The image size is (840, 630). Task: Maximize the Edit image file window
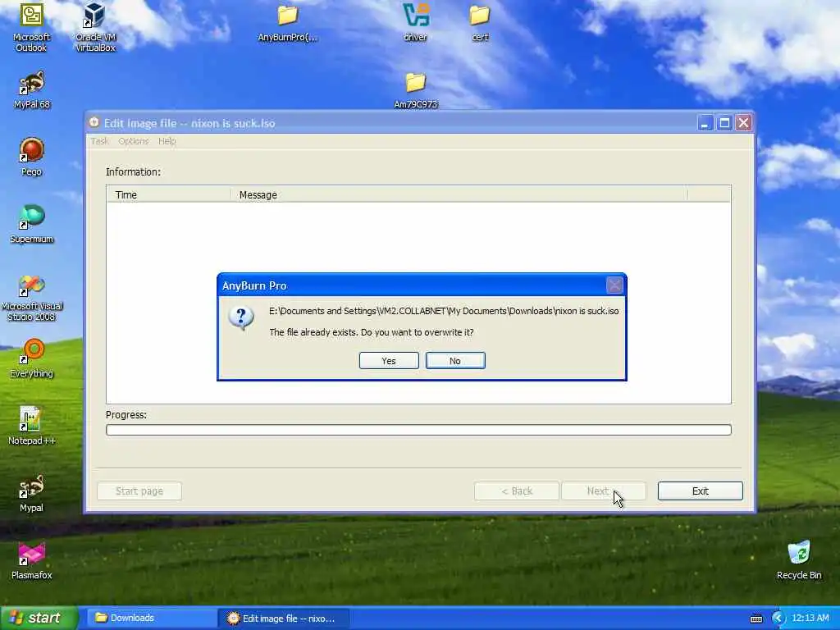[724, 123]
